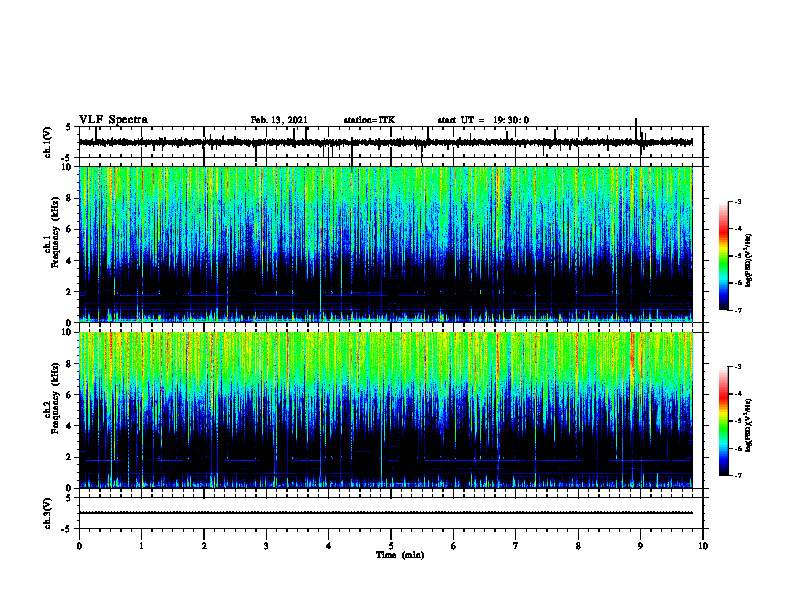Click the date text "Feb. 13, 2021"
Screen dimensions: 792x612
pos(279,120)
